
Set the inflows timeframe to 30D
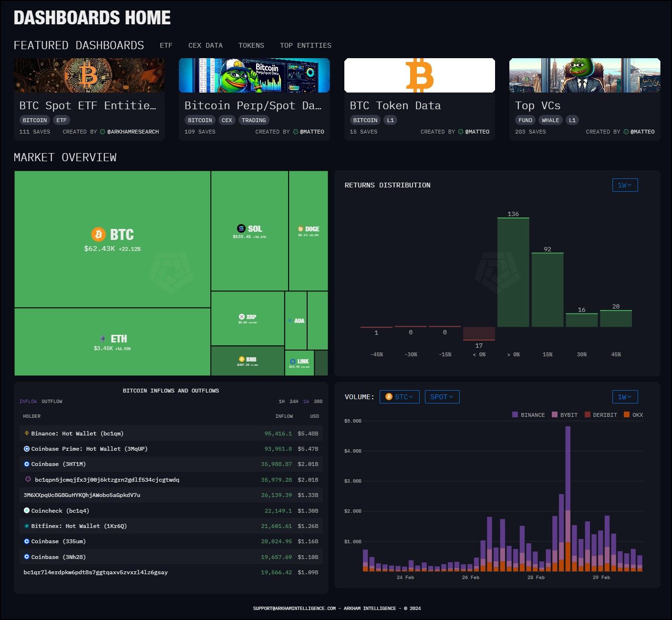318,402
